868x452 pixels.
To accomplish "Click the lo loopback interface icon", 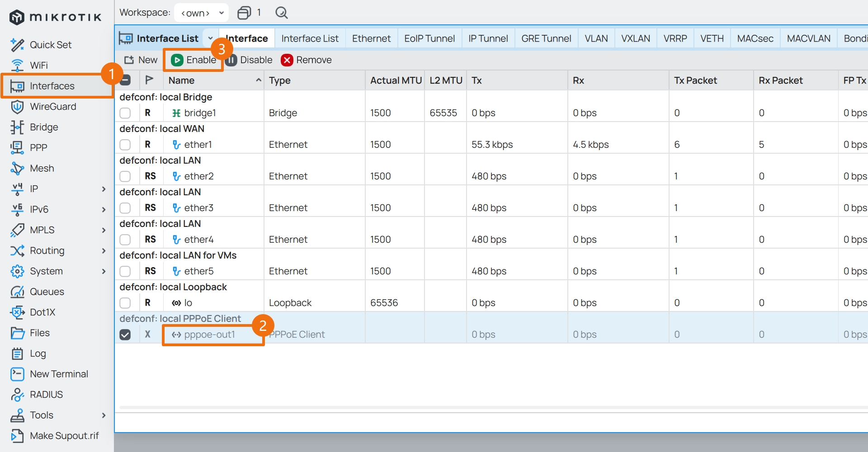I will point(176,303).
